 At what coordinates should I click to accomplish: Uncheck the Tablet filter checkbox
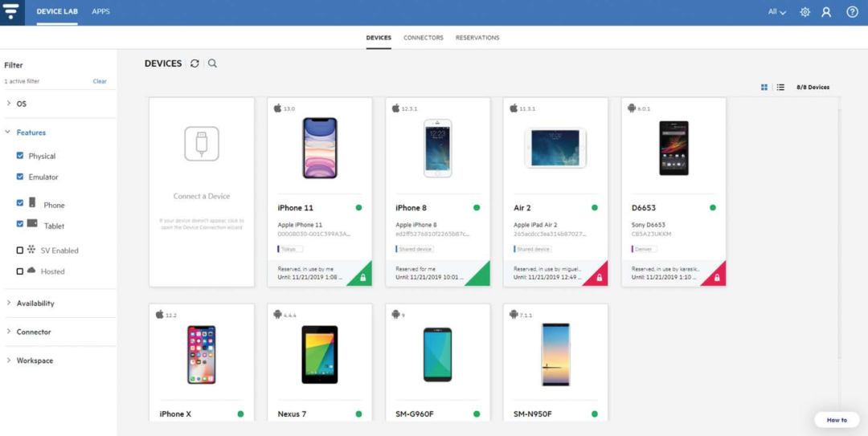tap(20, 223)
